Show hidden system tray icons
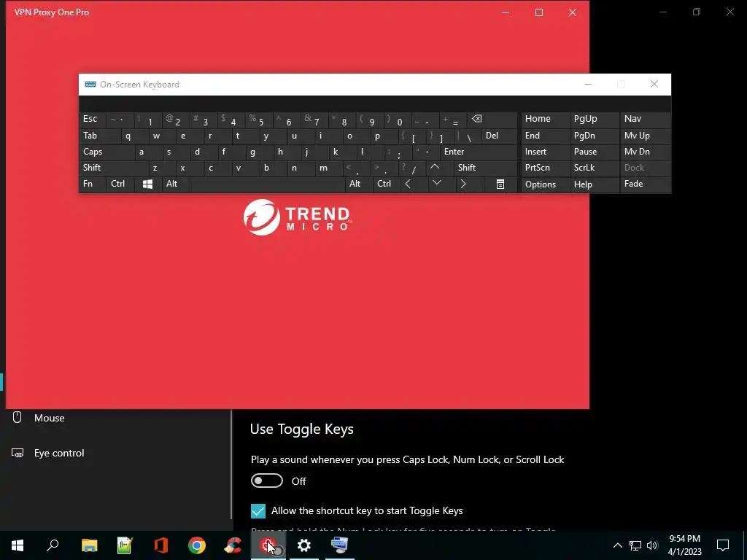The height and width of the screenshot is (560, 747). pyautogui.click(x=617, y=545)
